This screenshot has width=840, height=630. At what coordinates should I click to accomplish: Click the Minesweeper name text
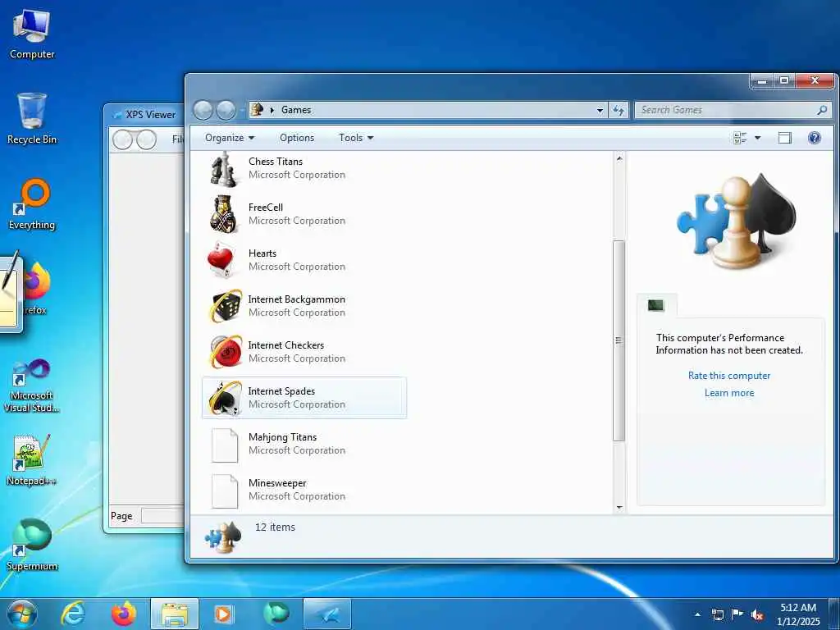point(277,483)
